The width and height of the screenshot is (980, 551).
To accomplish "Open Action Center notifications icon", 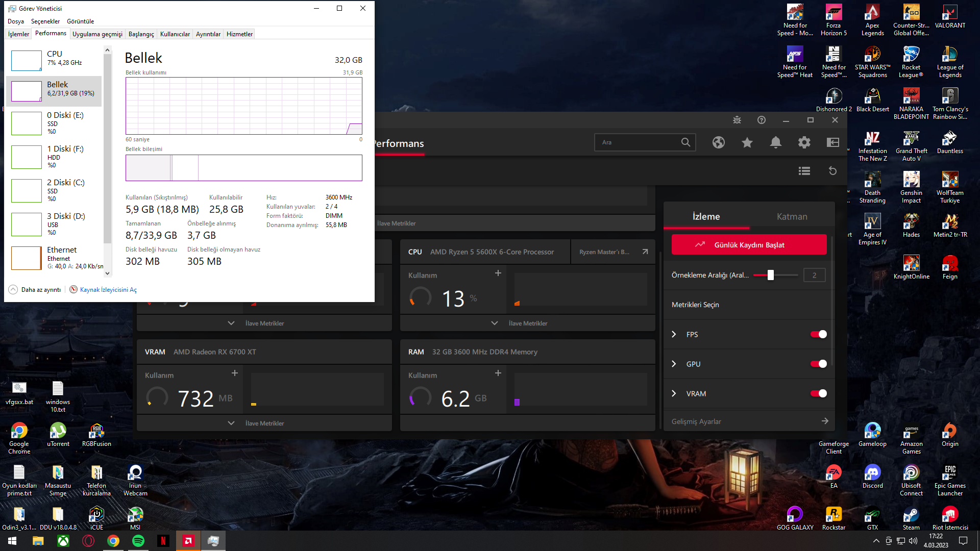I will (963, 541).
